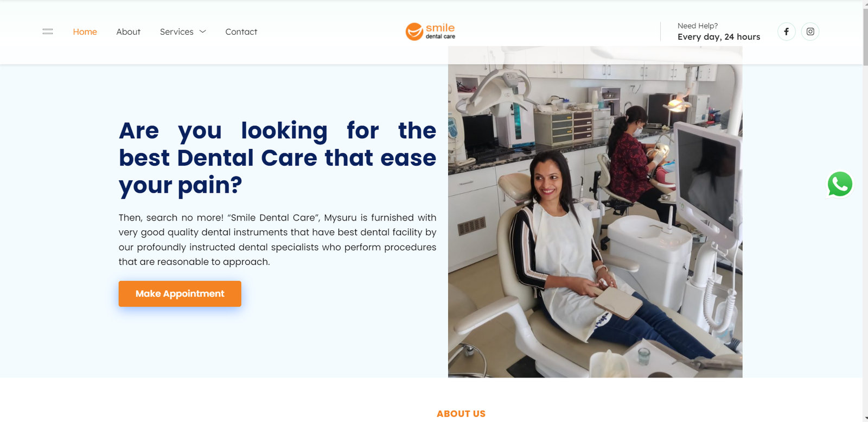
Task: Open the Contact page link
Action: coord(241,32)
